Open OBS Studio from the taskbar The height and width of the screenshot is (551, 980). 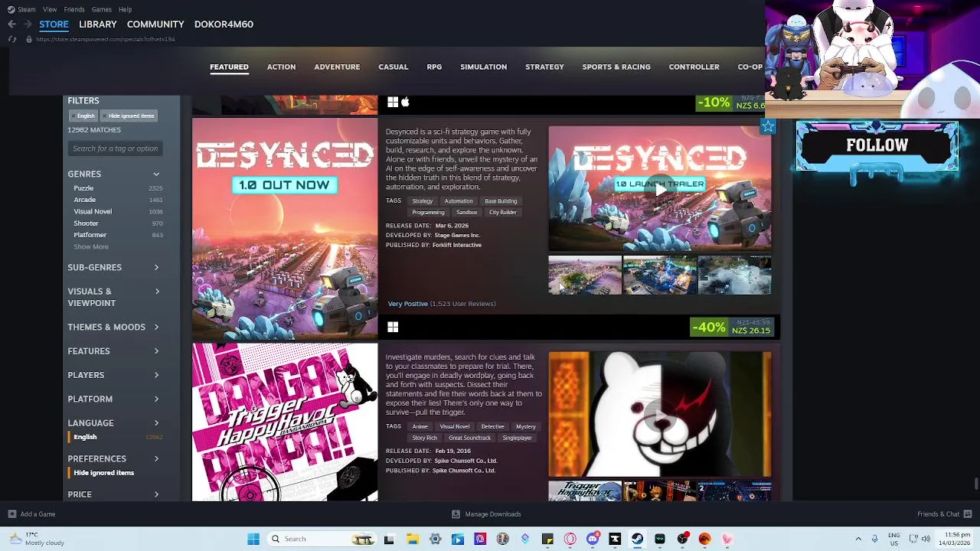coord(682,539)
